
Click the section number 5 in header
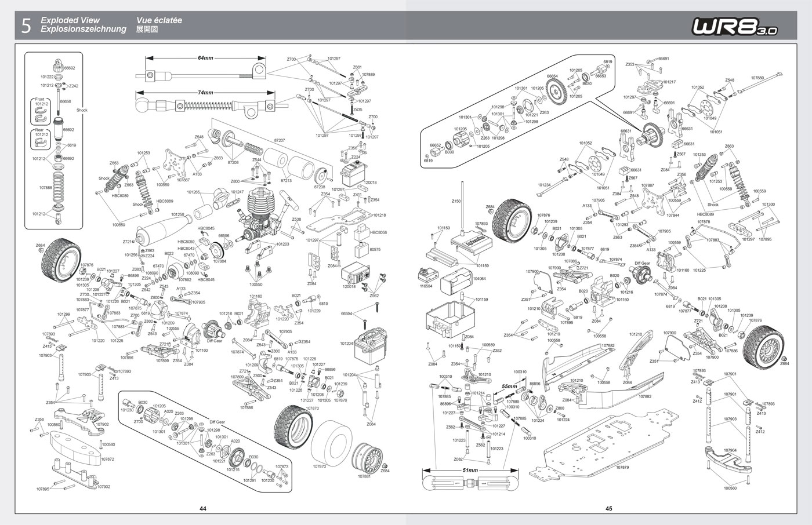pos(26,25)
